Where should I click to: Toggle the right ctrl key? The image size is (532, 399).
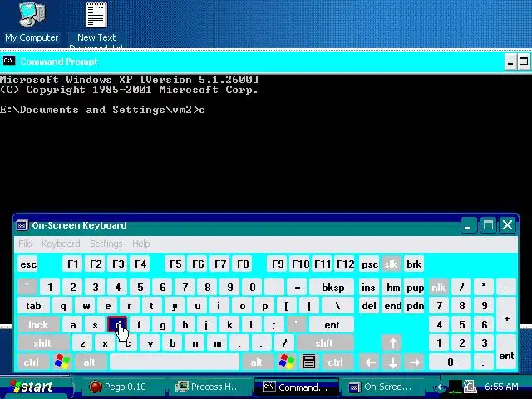335,362
